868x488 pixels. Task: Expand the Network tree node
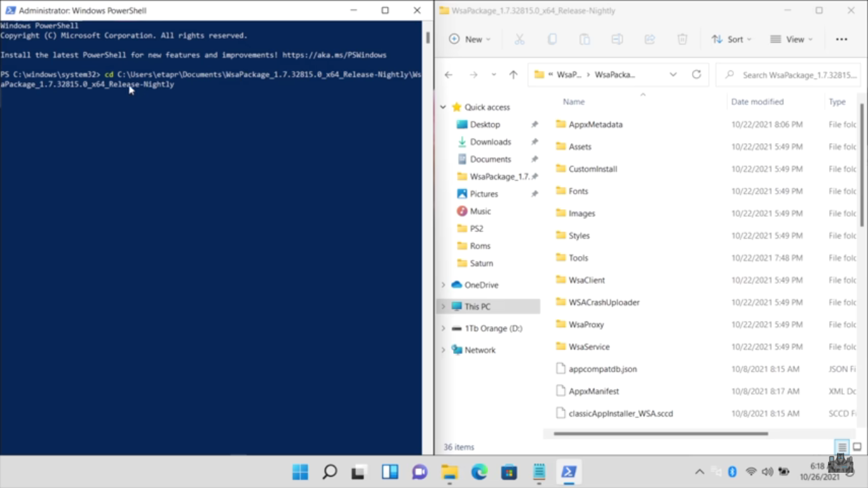pos(443,350)
